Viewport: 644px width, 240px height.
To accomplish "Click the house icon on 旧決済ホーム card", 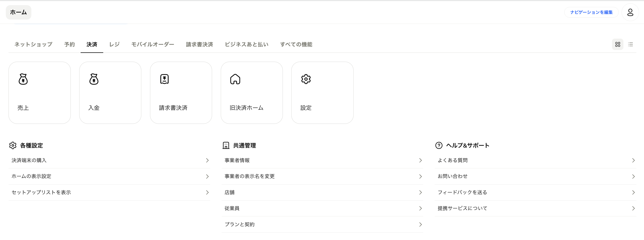I will pyautogui.click(x=235, y=79).
